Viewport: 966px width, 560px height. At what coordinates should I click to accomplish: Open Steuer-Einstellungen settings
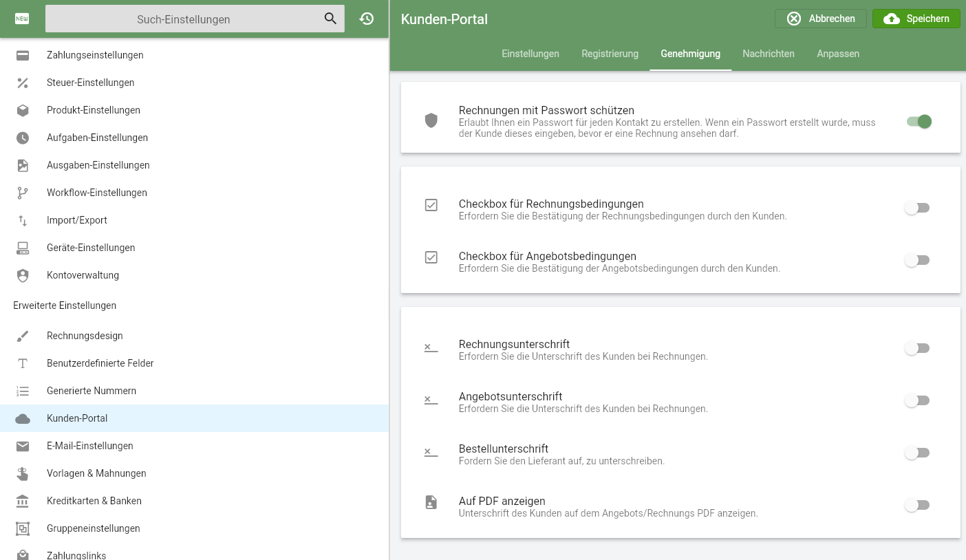[x=194, y=83]
